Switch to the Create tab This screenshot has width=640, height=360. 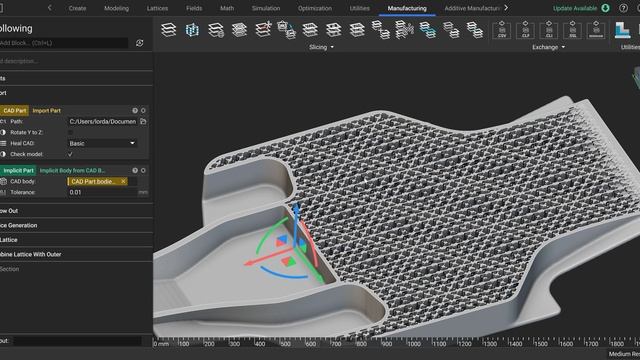click(x=77, y=8)
